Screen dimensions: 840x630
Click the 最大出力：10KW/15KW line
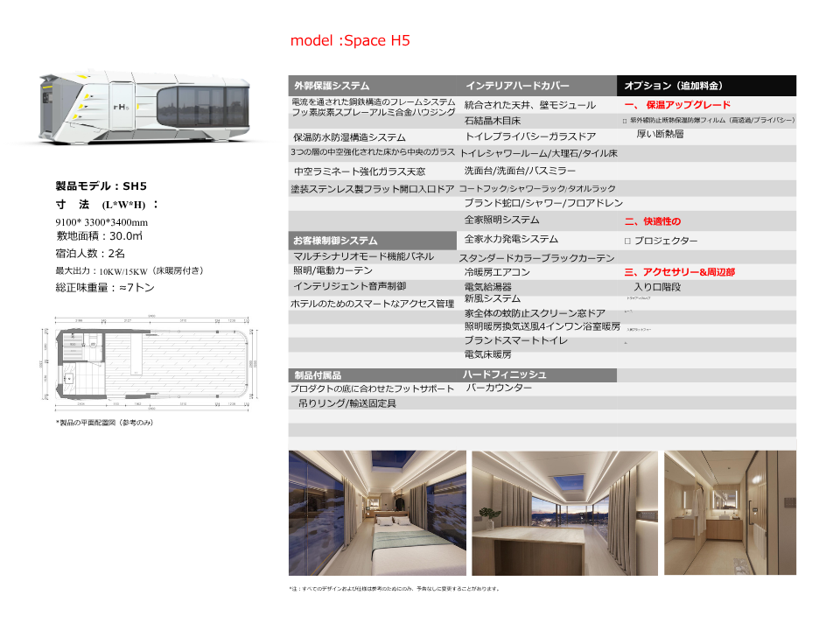point(129,271)
